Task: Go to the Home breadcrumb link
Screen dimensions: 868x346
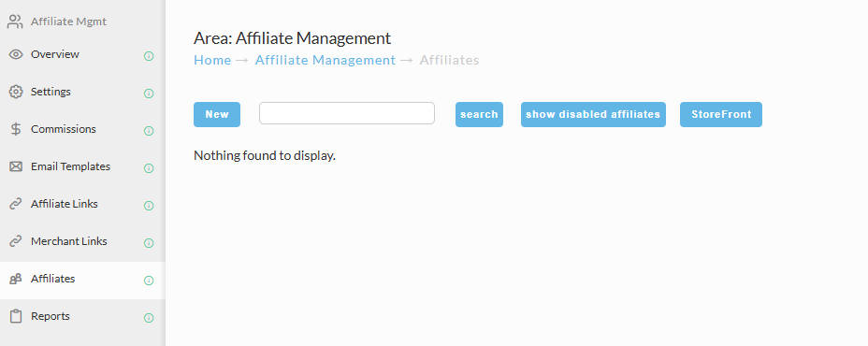Action: (212, 61)
